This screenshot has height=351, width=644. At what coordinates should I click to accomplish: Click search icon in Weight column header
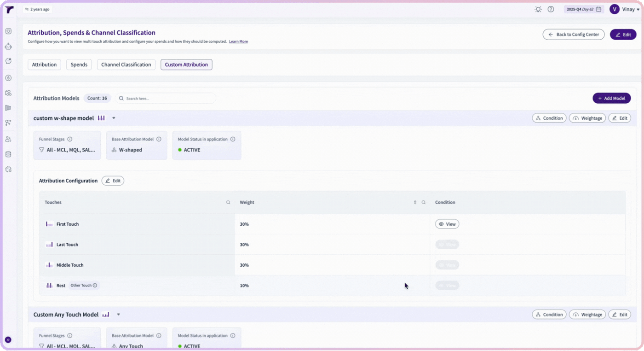point(424,202)
